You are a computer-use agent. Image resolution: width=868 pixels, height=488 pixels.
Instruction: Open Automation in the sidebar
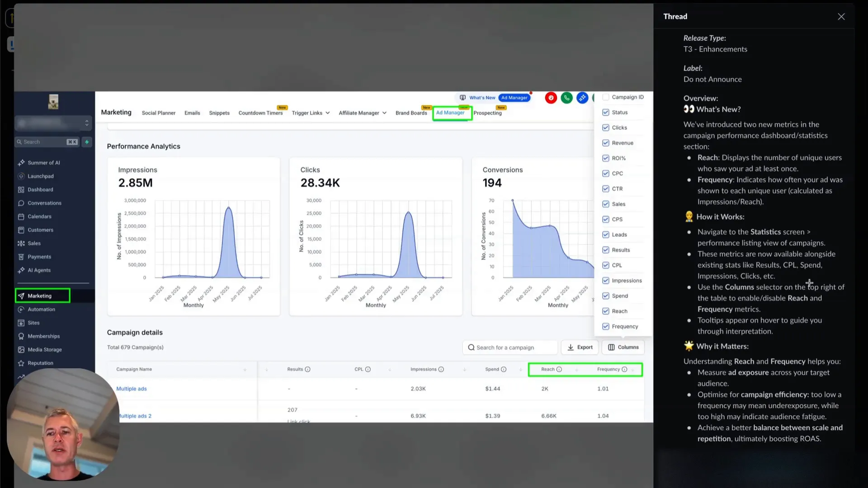pos(41,310)
